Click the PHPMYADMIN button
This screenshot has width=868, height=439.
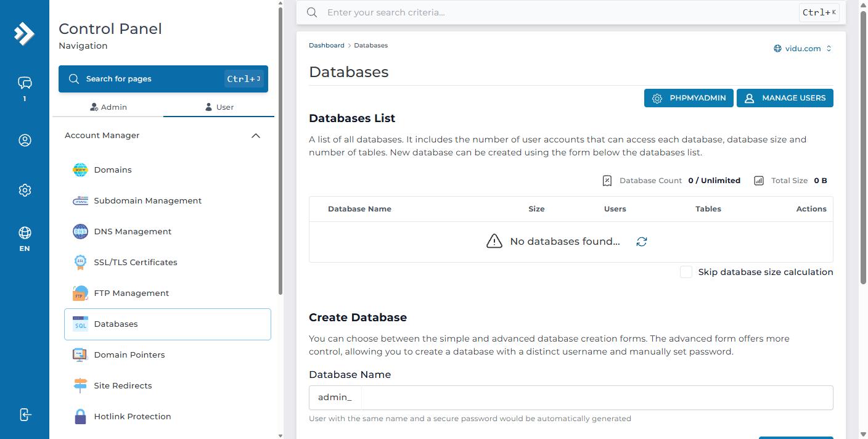coord(689,98)
